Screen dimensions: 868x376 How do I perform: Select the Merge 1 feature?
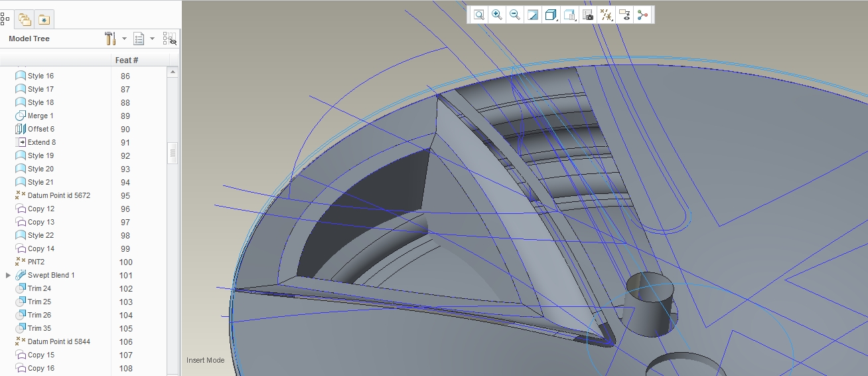pos(40,116)
